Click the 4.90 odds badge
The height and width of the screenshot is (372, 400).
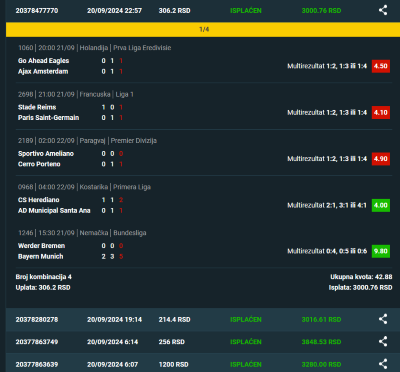pyautogui.click(x=381, y=159)
